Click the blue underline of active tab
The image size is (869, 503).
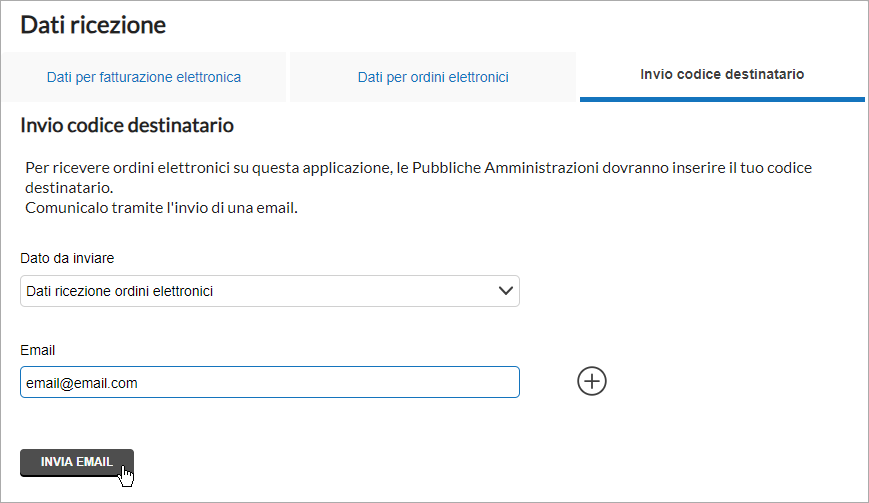pos(722,100)
